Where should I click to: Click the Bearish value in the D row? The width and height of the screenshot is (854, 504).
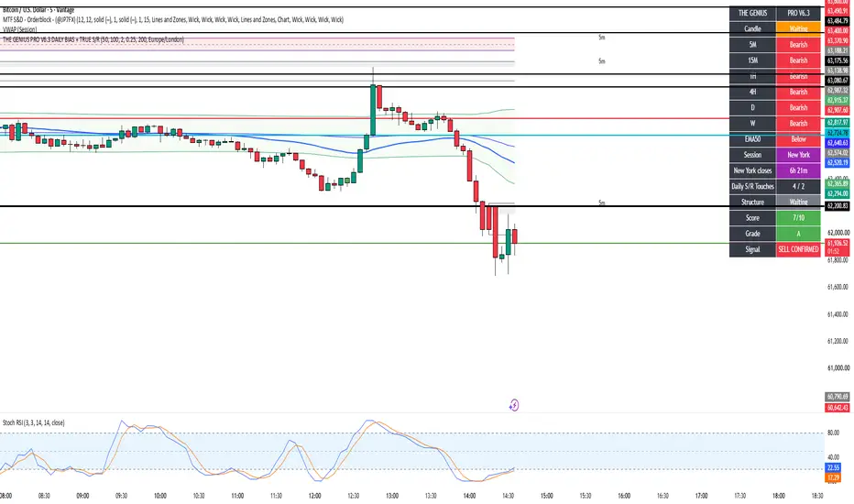[x=798, y=108]
